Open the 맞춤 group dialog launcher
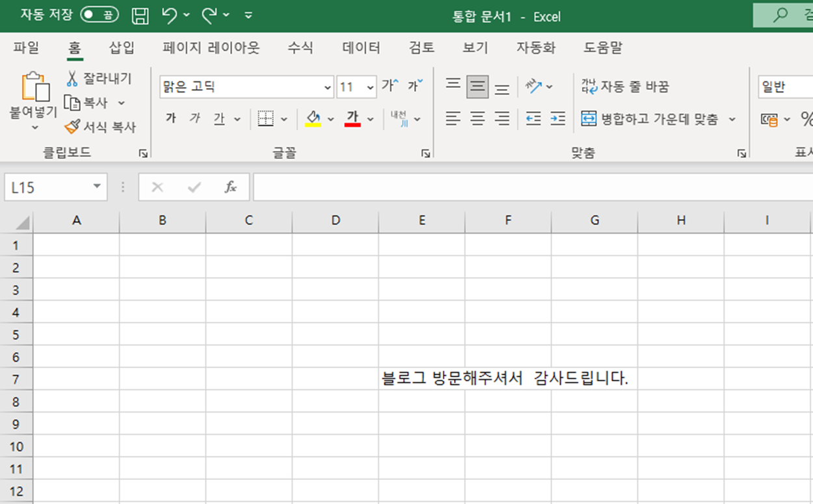The width and height of the screenshot is (813, 504). coord(741,153)
